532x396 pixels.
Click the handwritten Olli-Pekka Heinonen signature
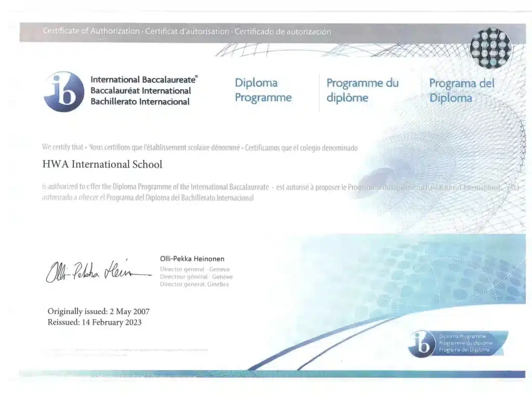(x=98, y=270)
